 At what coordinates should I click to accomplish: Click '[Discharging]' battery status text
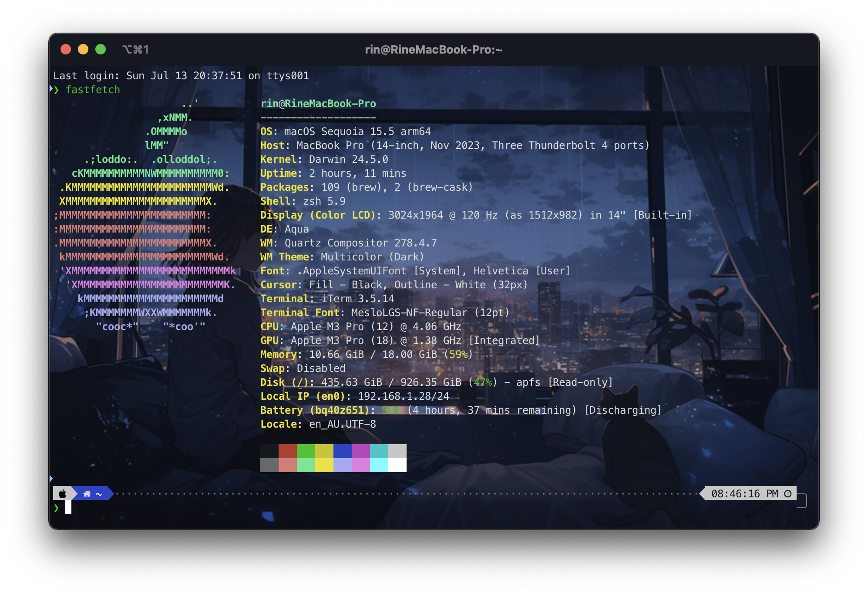point(623,410)
